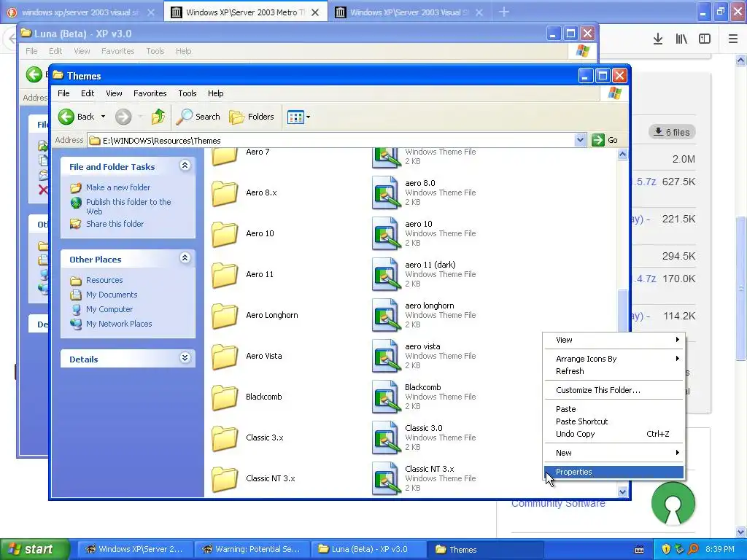The height and width of the screenshot is (560, 747).
Task: Click the 6 files download button on the webpage
Action: (672, 132)
